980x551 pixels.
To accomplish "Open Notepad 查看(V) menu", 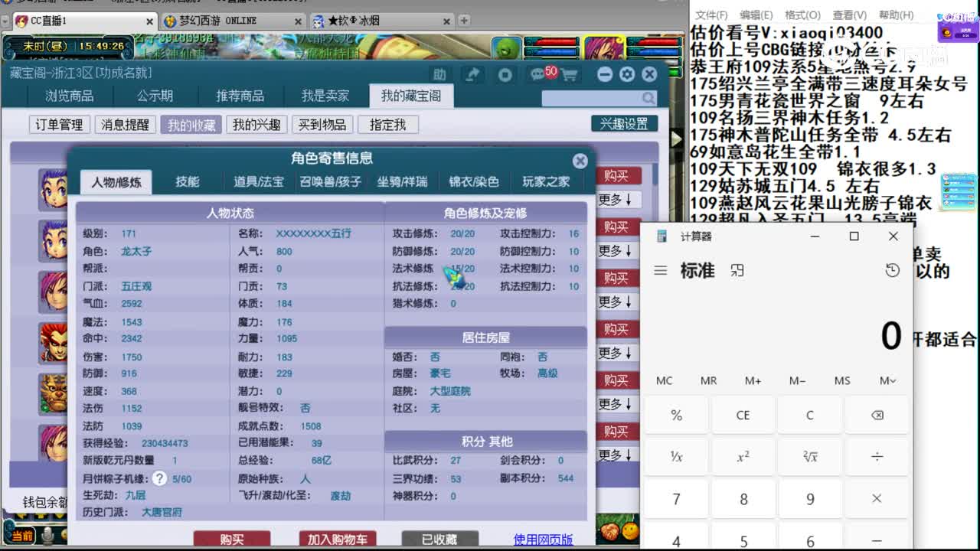I will pos(849,15).
